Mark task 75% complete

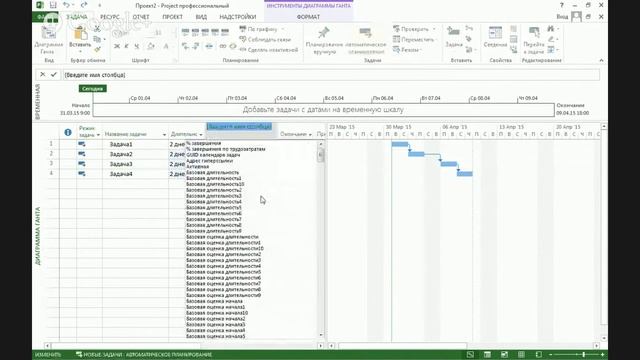(x=215, y=31)
